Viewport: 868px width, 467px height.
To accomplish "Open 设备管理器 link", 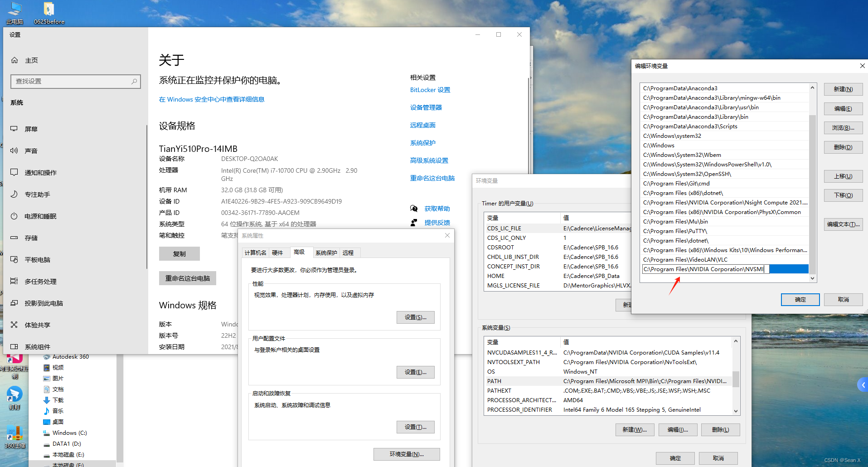I will pos(426,108).
